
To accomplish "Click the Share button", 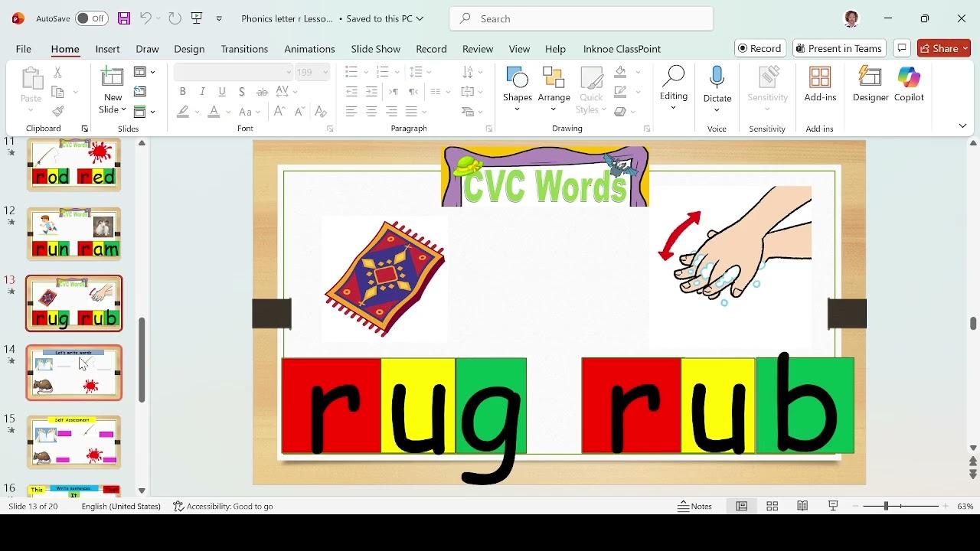I will click(x=945, y=48).
